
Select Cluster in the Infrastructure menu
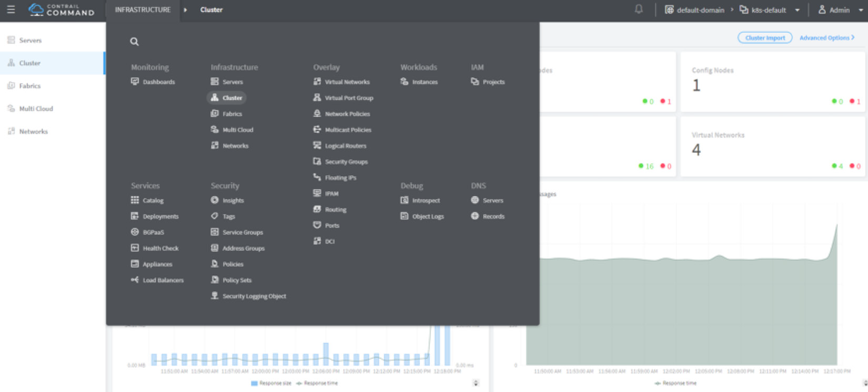pyautogui.click(x=227, y=98)
